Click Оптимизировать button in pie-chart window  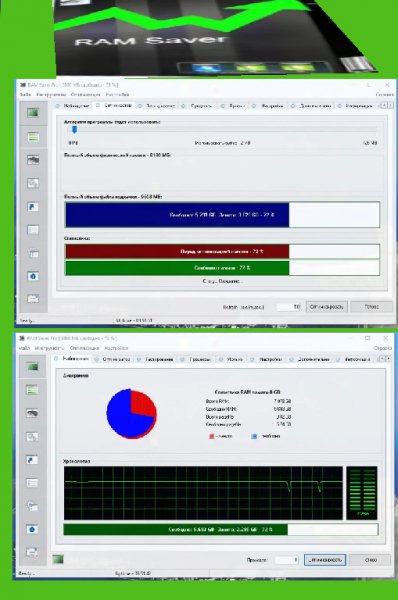(x=325, y=560)
